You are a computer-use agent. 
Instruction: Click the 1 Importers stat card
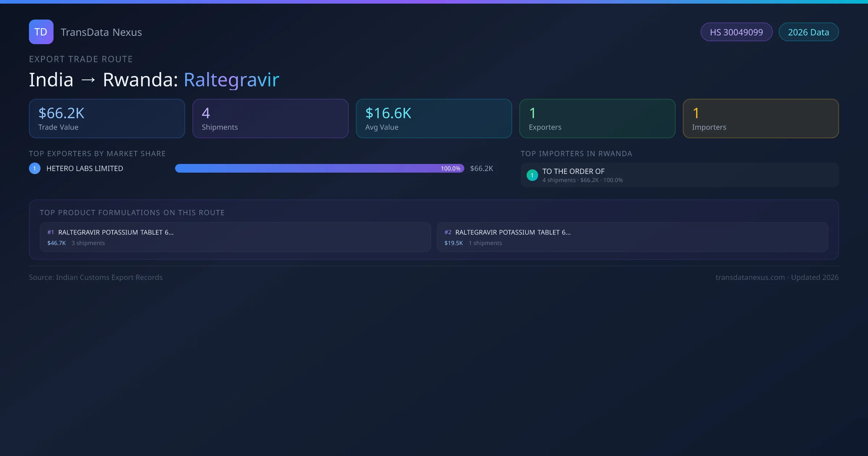point(761,118)
